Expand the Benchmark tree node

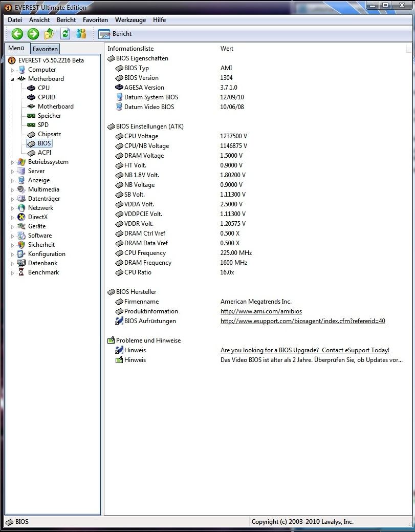point(13,273)
